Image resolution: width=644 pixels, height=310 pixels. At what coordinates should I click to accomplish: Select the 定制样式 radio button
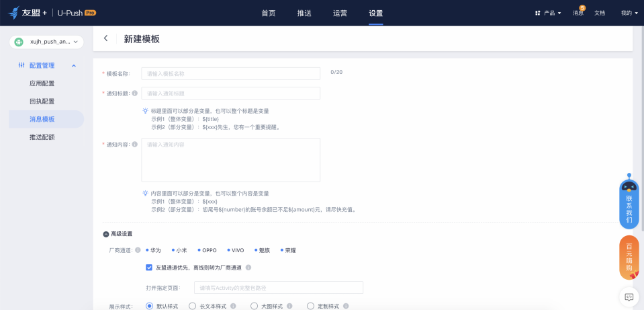(x=311, y=306)
